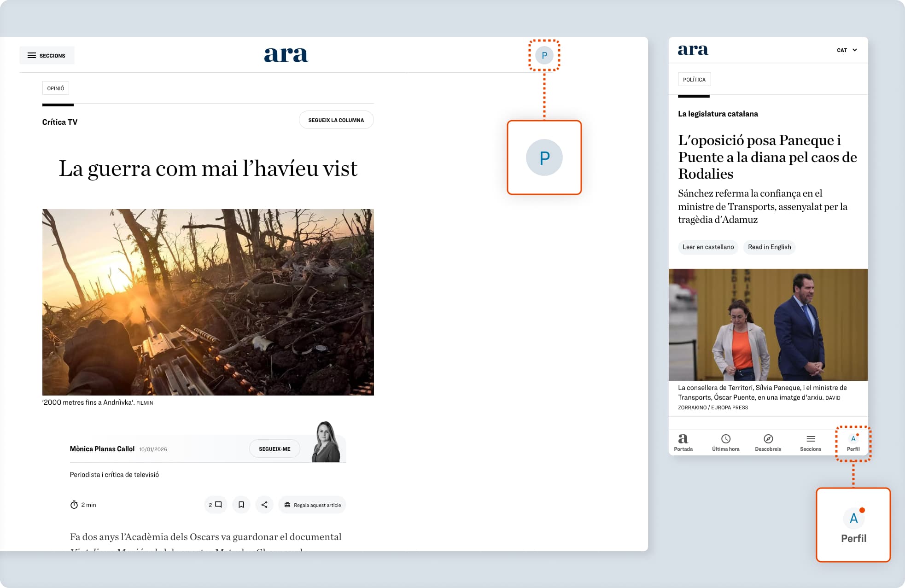Viewport: 905px width, 588px height.
Task: Click the comments icon with count 2
Action: (216, 505)
